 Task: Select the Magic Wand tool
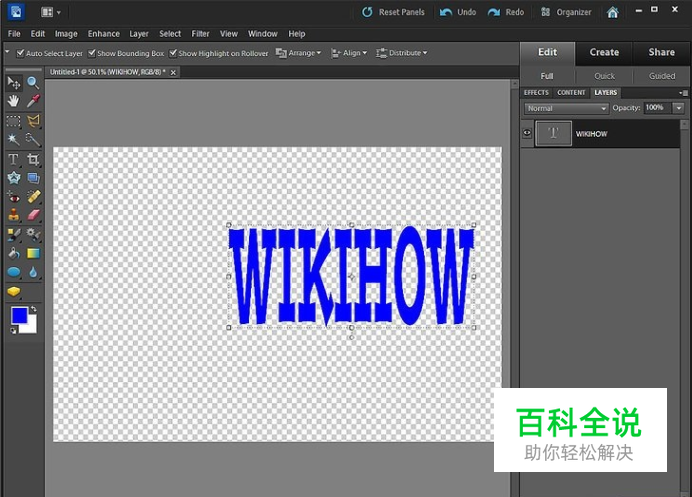[14, 139]
